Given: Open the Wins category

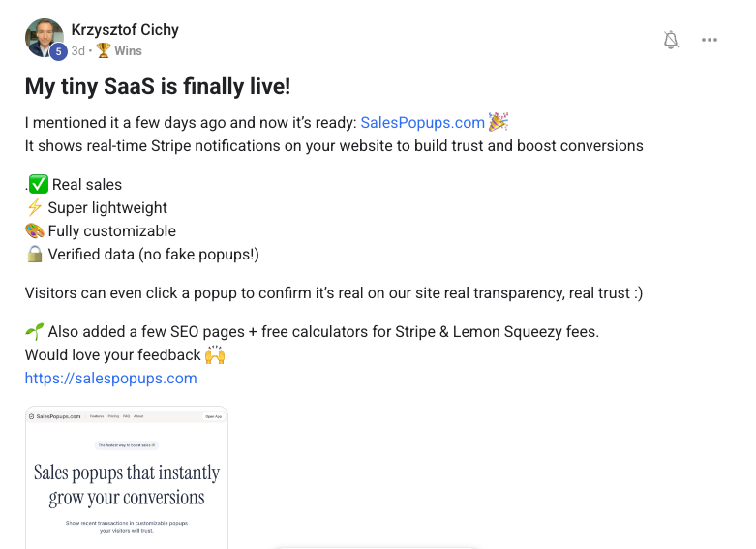Looking at the screenshot, I should point(128,50).
